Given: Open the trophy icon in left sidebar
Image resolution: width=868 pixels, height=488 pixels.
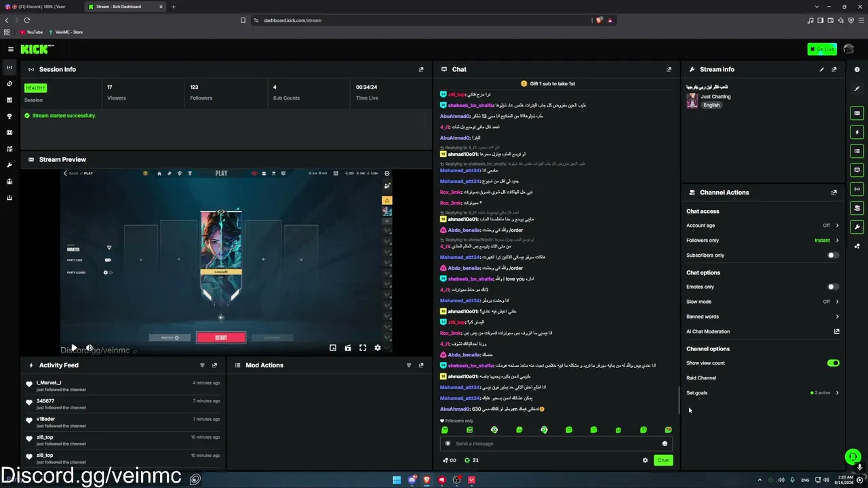Looking at the screenshot, I should point(9,116).
